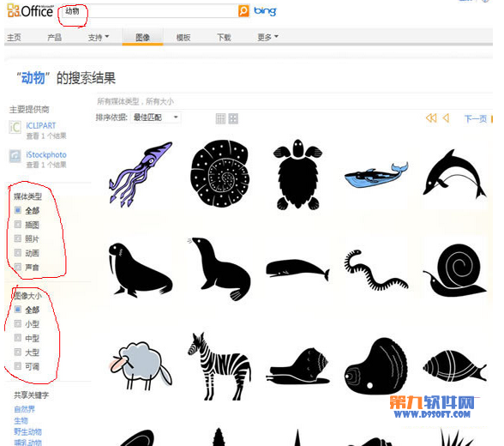
Task: Select the cartoon sheep clip art
Action: [x=141, y=365]
